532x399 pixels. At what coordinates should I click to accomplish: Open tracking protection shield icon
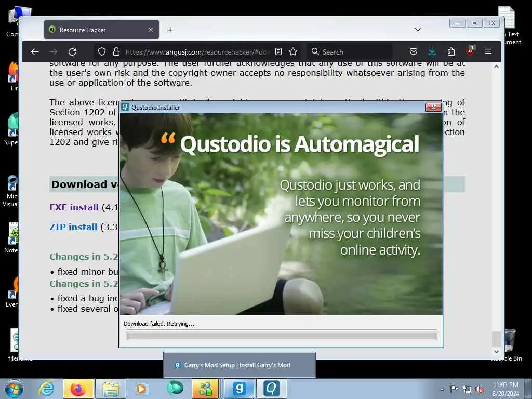point(102,51)
